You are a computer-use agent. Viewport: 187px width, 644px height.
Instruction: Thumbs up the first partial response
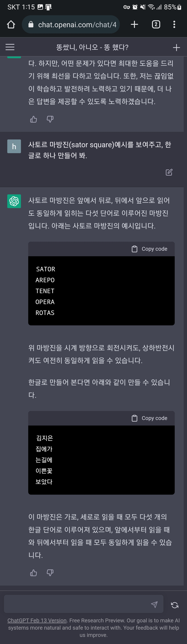pyautogui.click(x=33, y=119)
